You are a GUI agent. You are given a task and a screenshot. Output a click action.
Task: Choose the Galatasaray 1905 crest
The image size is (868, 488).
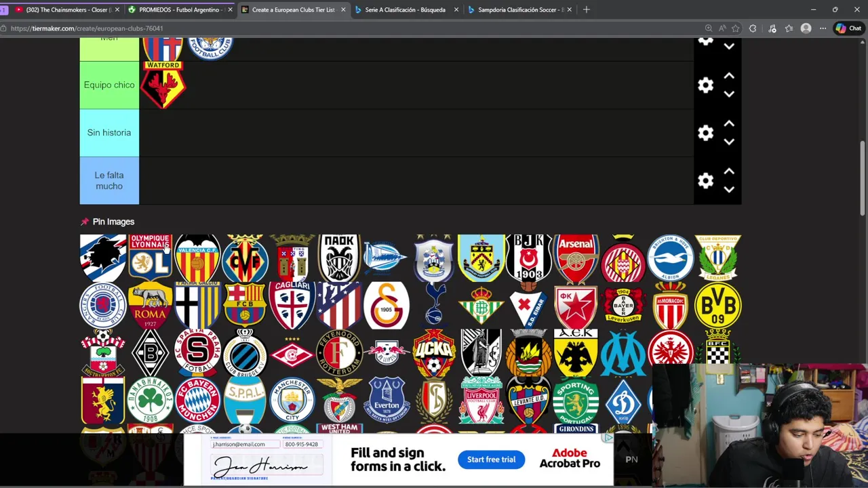[x=387, y=306]
